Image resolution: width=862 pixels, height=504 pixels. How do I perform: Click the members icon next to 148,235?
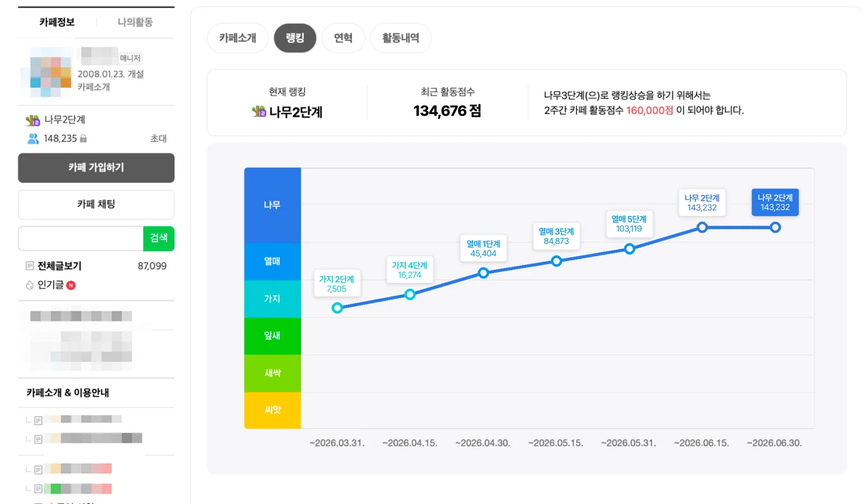pos(33,139)
